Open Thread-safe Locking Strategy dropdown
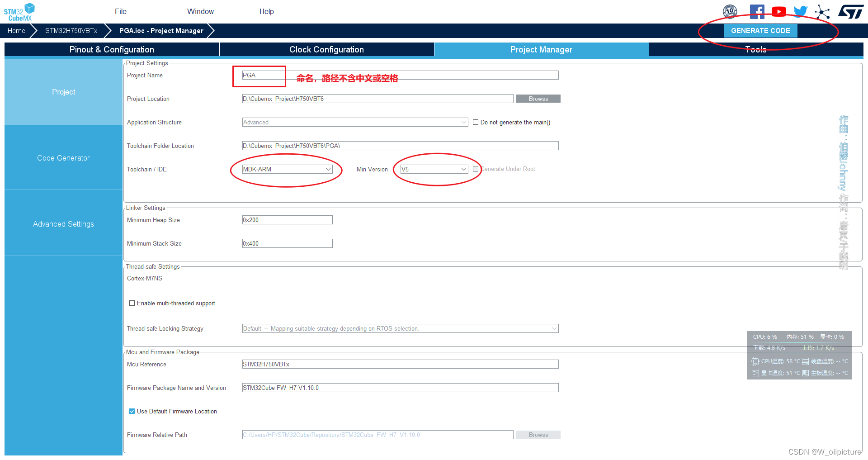 (400, 328)
